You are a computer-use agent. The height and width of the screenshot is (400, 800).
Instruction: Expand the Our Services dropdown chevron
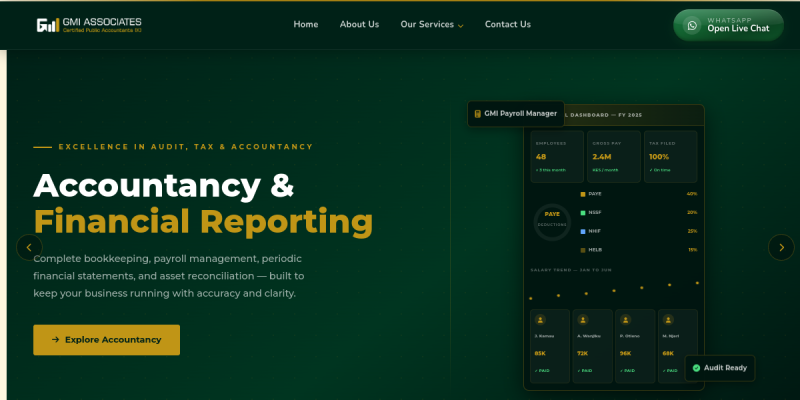click(x=461, y=25)
